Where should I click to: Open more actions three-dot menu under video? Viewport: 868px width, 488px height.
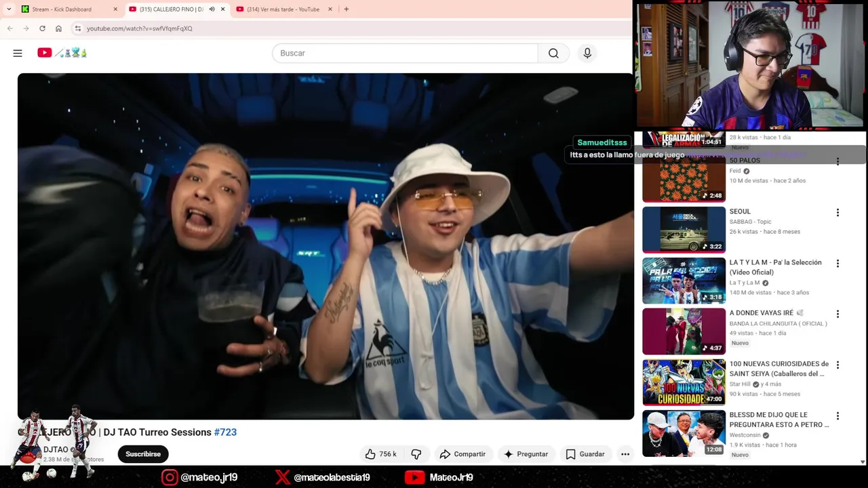point(625,454)
